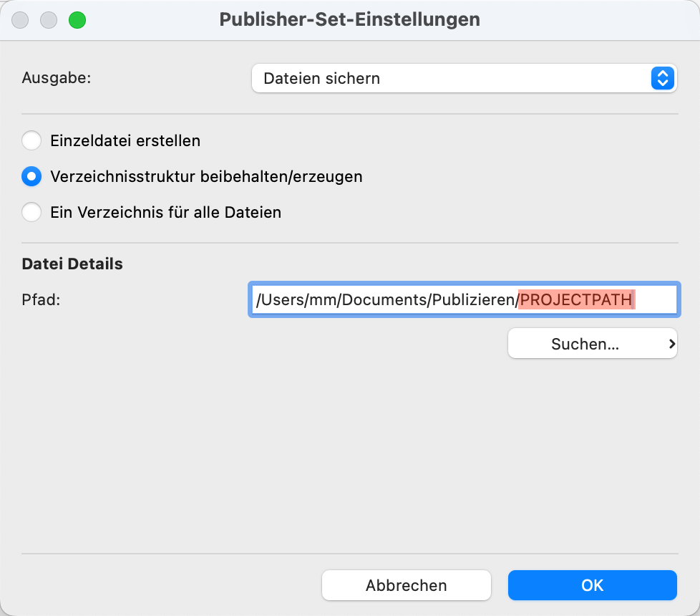The width and height of the screenshot is (700, 616).
Task: Click inside the Pfad path input field
Action: pos(387,299)
